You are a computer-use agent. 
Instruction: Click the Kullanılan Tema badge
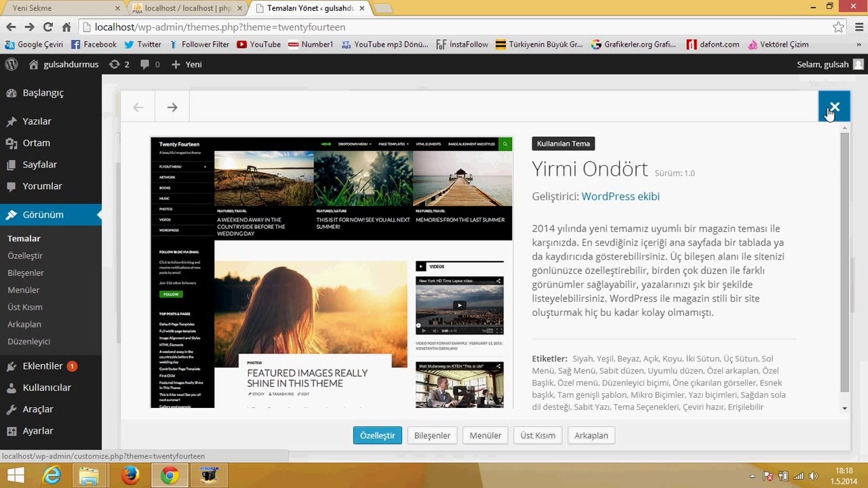[x=564, y=144]
